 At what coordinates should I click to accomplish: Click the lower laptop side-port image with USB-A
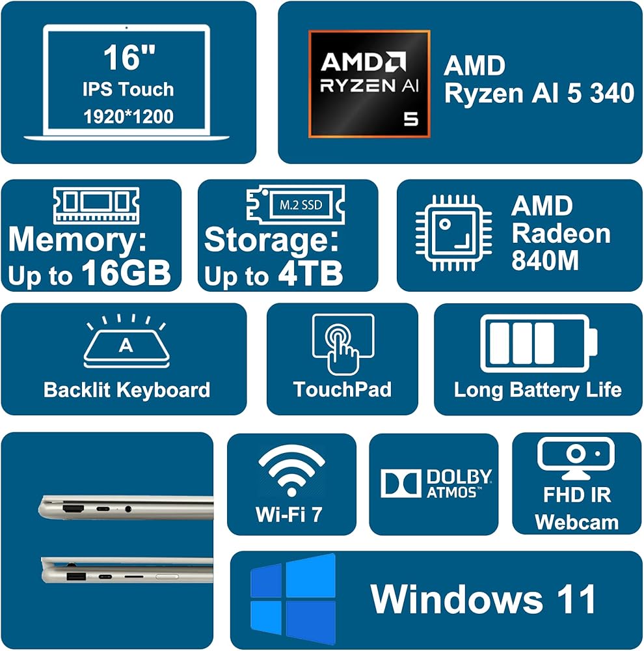[x=127, y=570]
